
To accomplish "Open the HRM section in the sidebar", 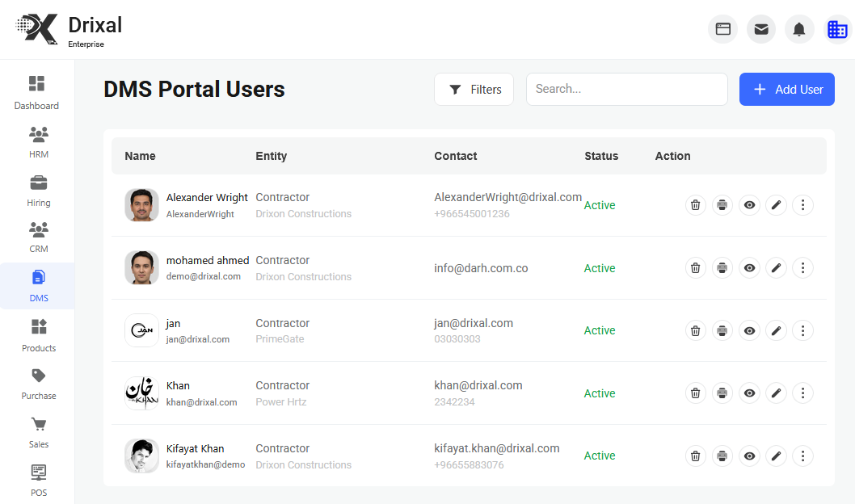I will click(x=38, y=142).
